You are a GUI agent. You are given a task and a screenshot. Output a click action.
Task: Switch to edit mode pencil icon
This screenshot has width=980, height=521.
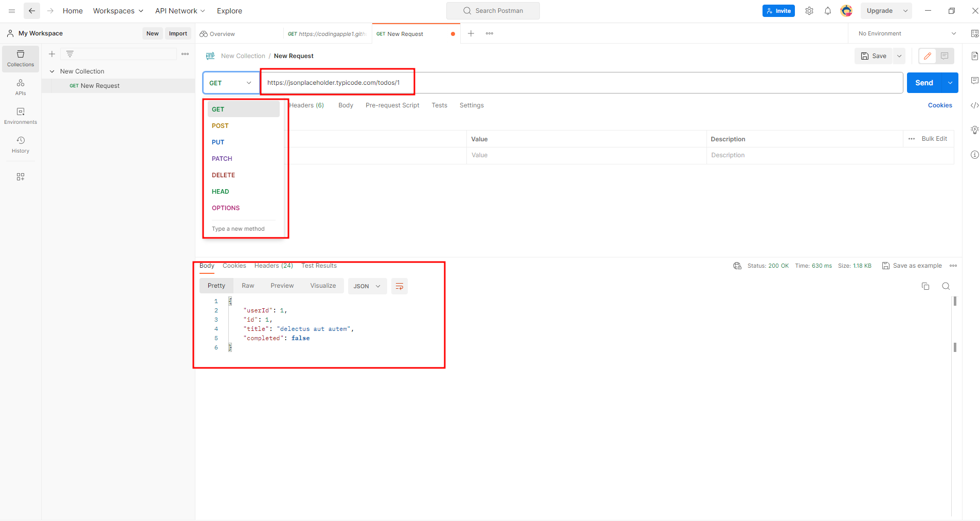coord(928,56)
